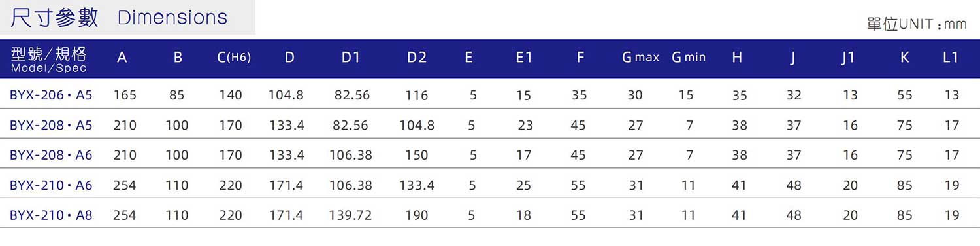The height and width of the screenshot is (246, 980).
Task: Click the 104.8 value in BYX-206 · A5 row
Action: (286, 95)
